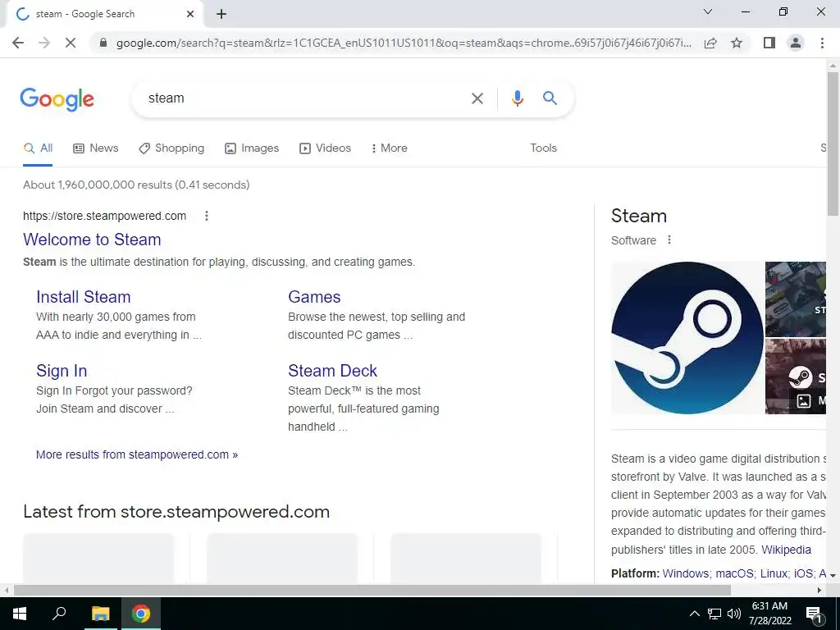Click the large Steam logo image
This screenshot has width=840, height=630.
[687, 338]
